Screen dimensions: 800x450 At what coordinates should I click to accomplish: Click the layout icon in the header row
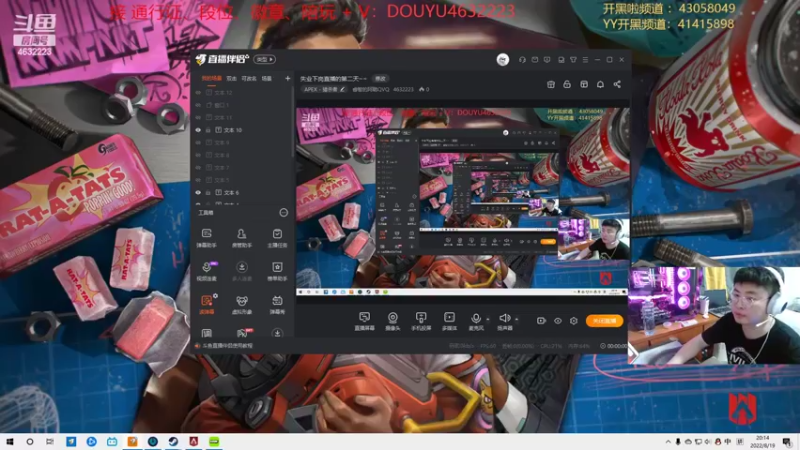point(584,84)
